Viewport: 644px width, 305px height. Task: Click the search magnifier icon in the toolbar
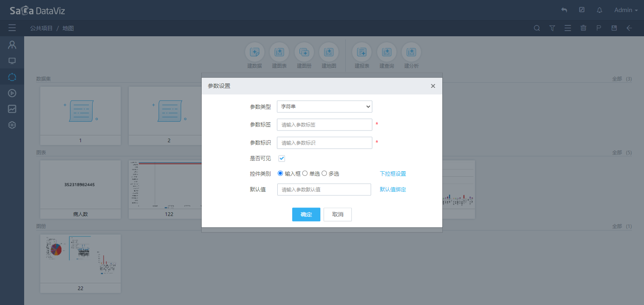(537, 28)
